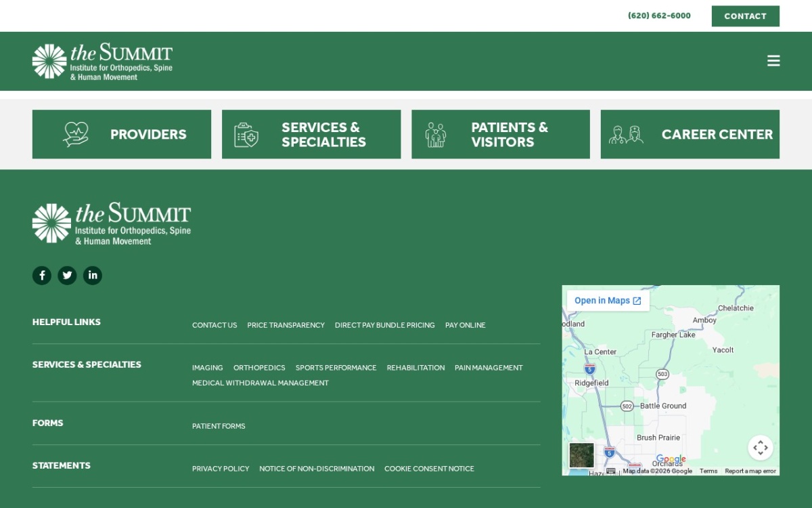Visit the Facebook page icon
This screenshot has height=508, width=812.
(42, 276)
